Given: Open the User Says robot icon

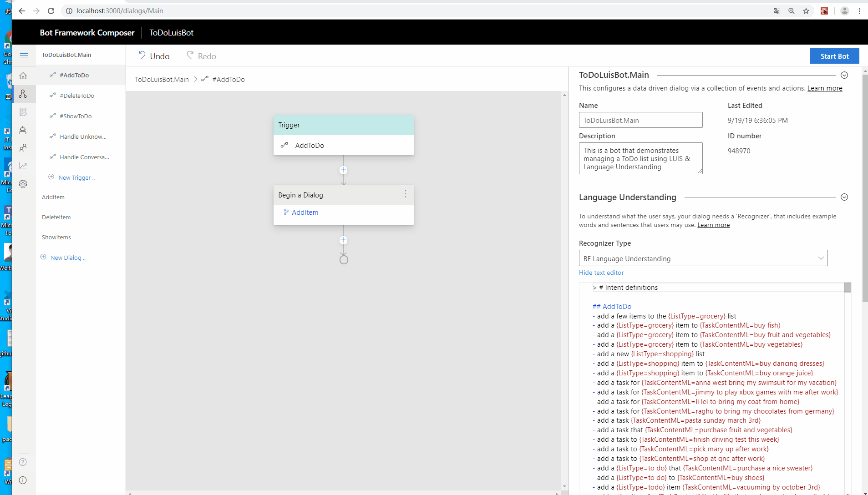Looking at the screenshot, I should tap(23, 130).
